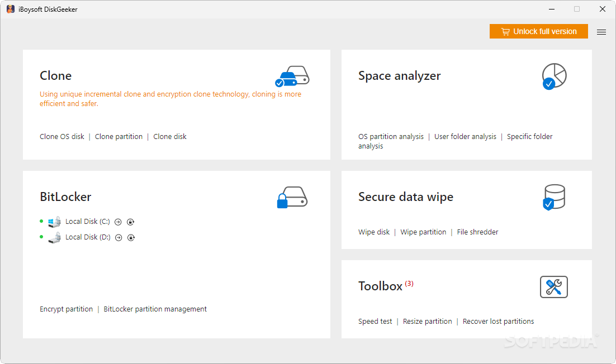Click the Clone disk drive icon
The width and height of the screenshot is (616, 364).
[x=292, y=76]
